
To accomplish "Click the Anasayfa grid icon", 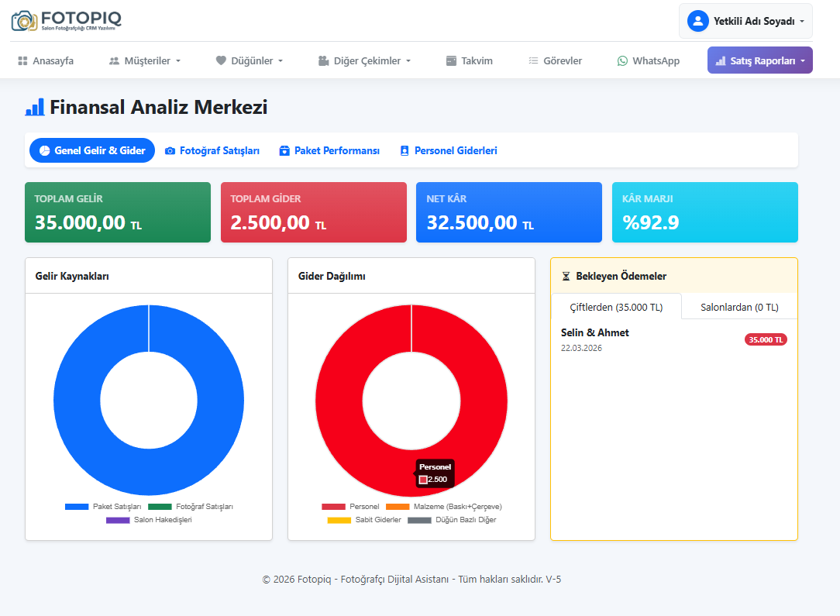I will [22, 60].
